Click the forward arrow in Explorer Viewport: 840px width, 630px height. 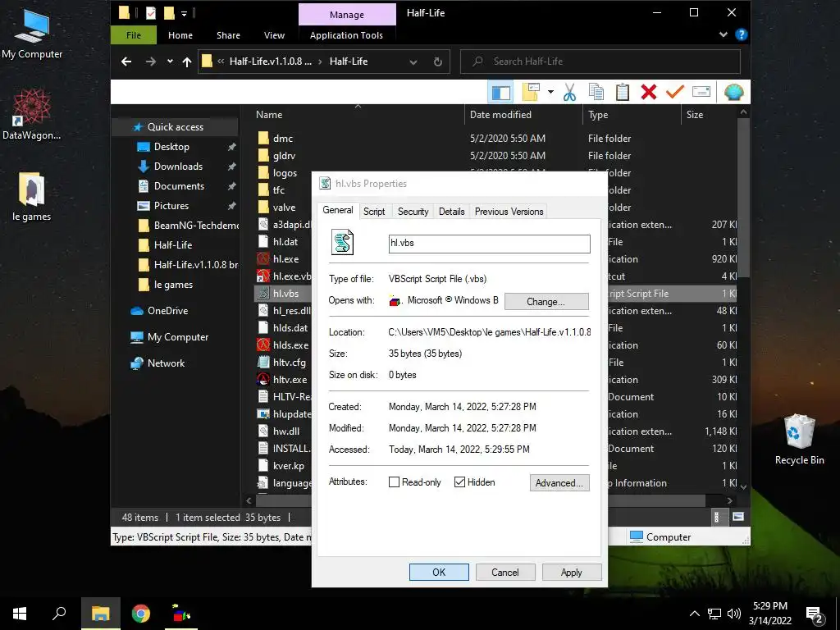point(151,62)
